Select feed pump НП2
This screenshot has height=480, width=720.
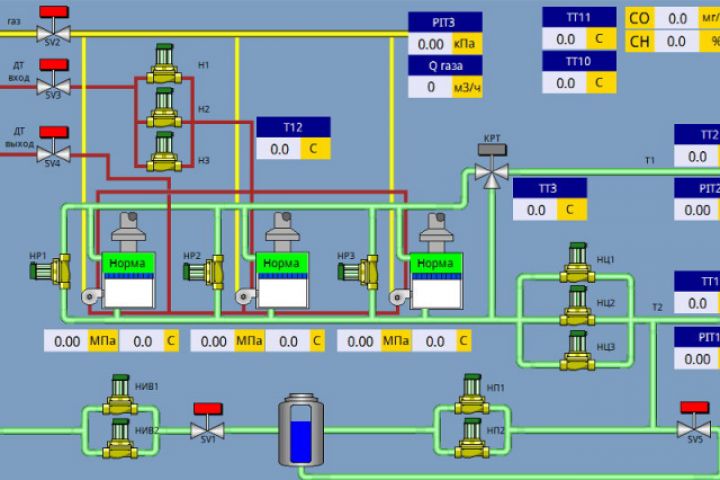coord(472,439)
